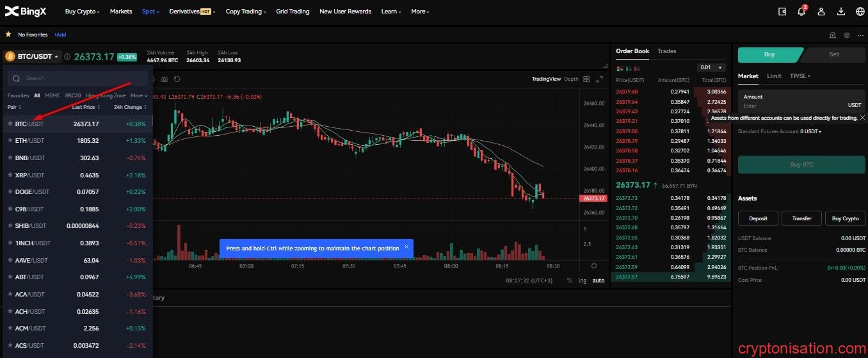Select the Limit order tab
868x358 pixels.
[x=774, y=76]
